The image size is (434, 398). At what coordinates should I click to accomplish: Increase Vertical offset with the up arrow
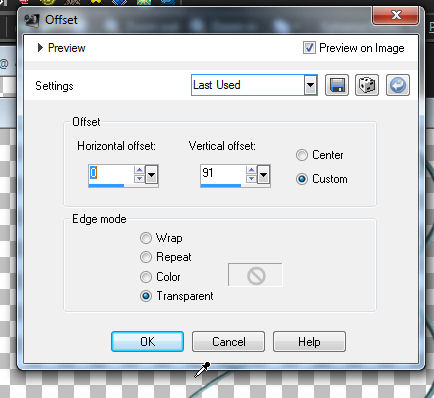point(251,170)
